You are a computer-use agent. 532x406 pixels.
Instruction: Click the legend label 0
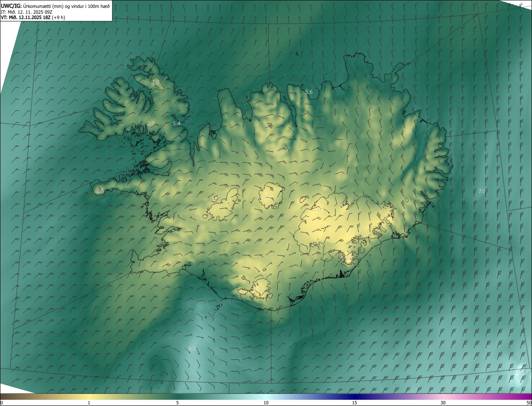(2, 403)
